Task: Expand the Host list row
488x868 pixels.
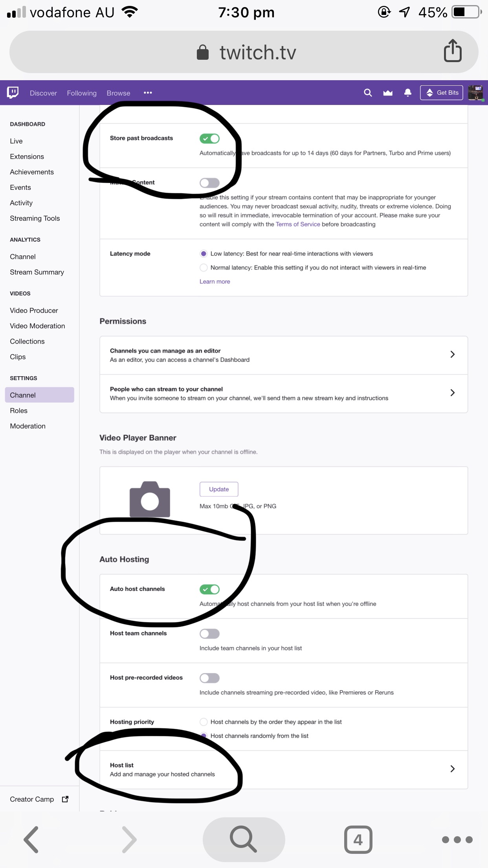Action: point(284,770)
